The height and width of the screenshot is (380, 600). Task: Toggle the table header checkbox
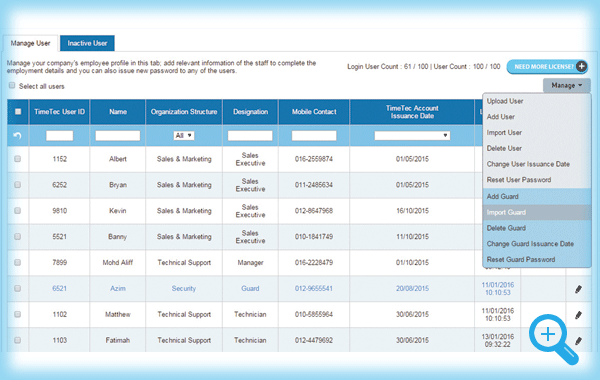[x=18, y=112]
